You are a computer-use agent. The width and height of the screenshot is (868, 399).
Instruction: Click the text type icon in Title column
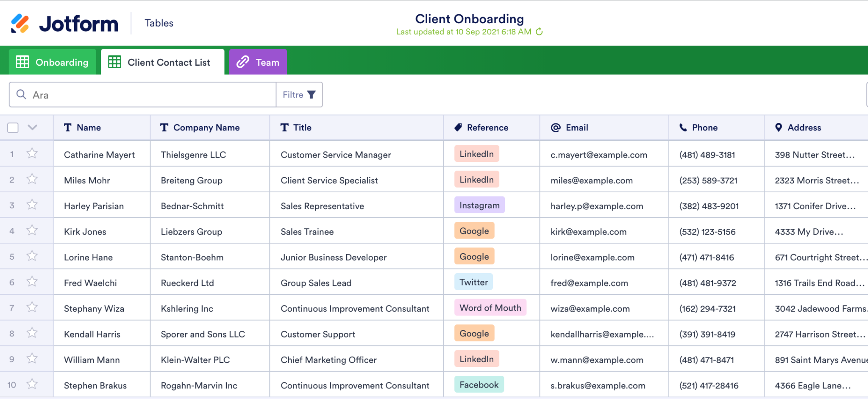pos(285,127)
